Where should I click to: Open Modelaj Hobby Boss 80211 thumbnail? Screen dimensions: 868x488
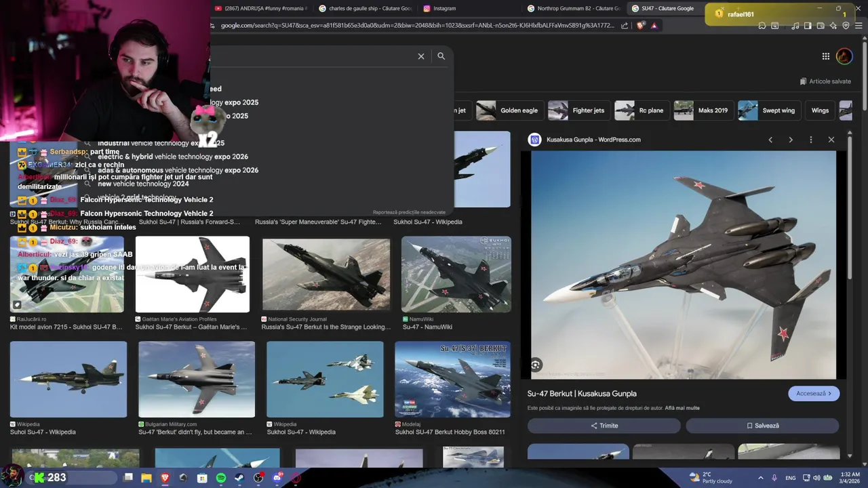tap(452, 380)
